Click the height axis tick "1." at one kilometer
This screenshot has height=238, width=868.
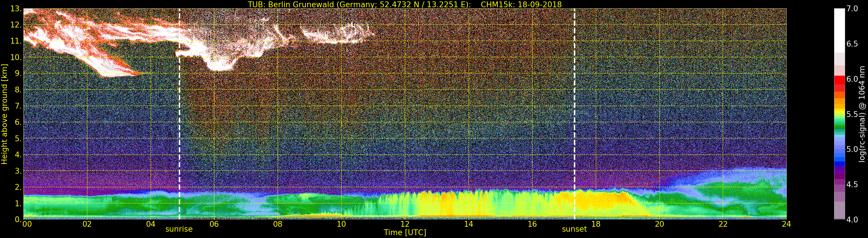coord(18,203)
